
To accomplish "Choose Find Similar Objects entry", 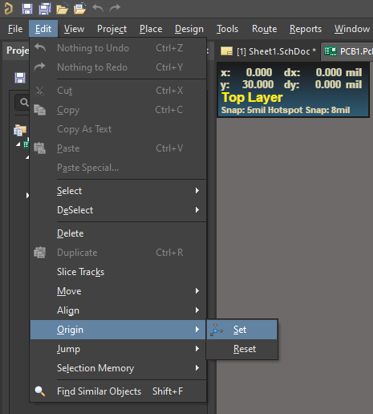I will [118, 391].
